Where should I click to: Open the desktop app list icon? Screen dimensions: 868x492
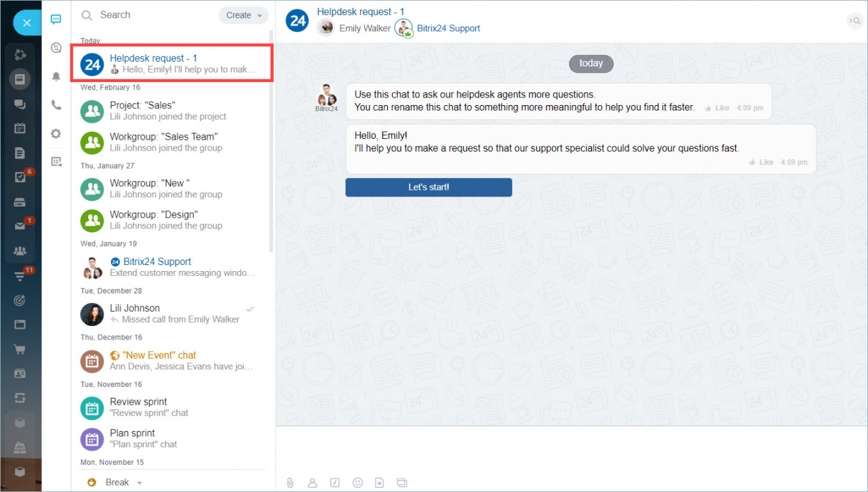[x=56, y=161]
